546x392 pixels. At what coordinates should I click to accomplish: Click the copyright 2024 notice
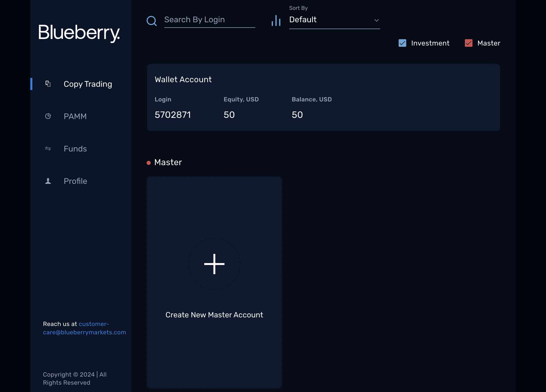click(75, 379)
